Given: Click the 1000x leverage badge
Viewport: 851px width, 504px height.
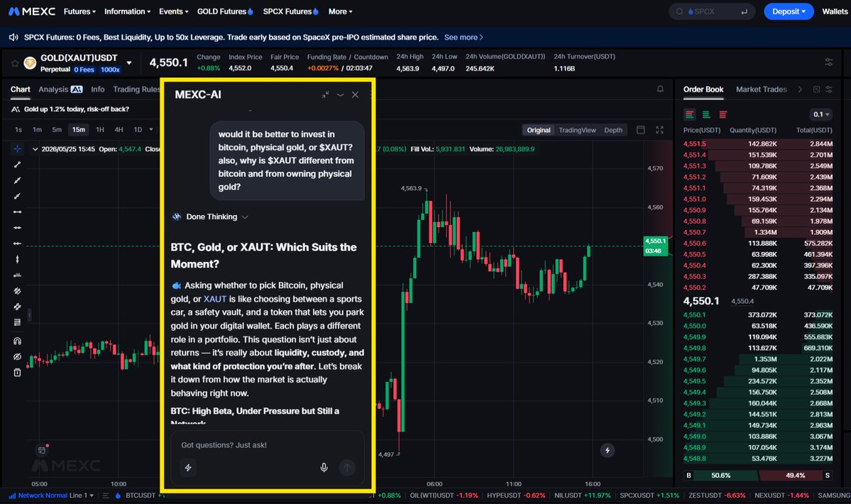Looking at the screenshot, I should click(110, 70).
